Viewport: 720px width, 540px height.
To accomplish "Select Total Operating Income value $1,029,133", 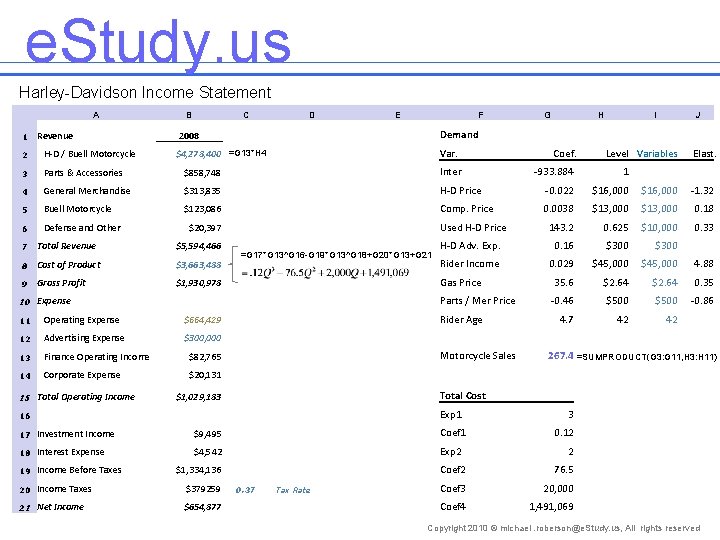I will pyautogui.click(x=198, y=397).
